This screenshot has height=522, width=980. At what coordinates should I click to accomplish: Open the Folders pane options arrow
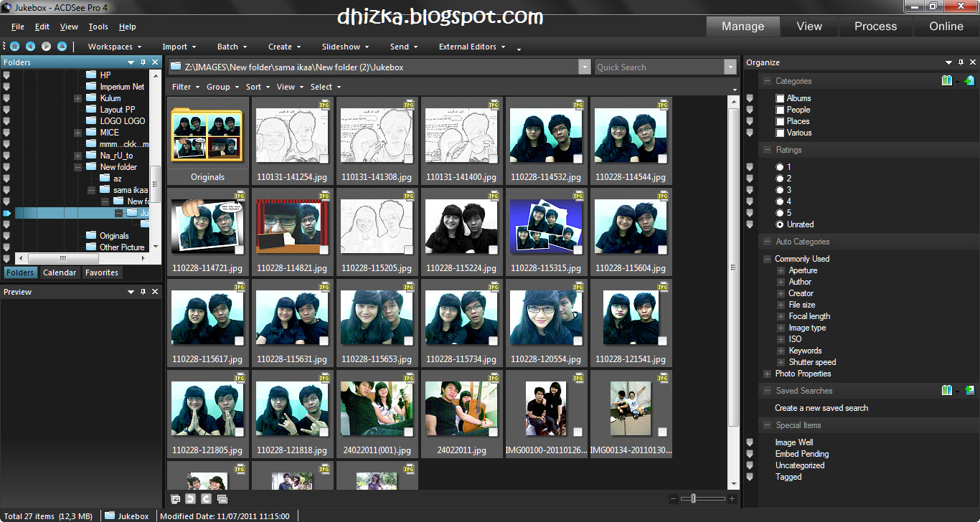[131, 62]
